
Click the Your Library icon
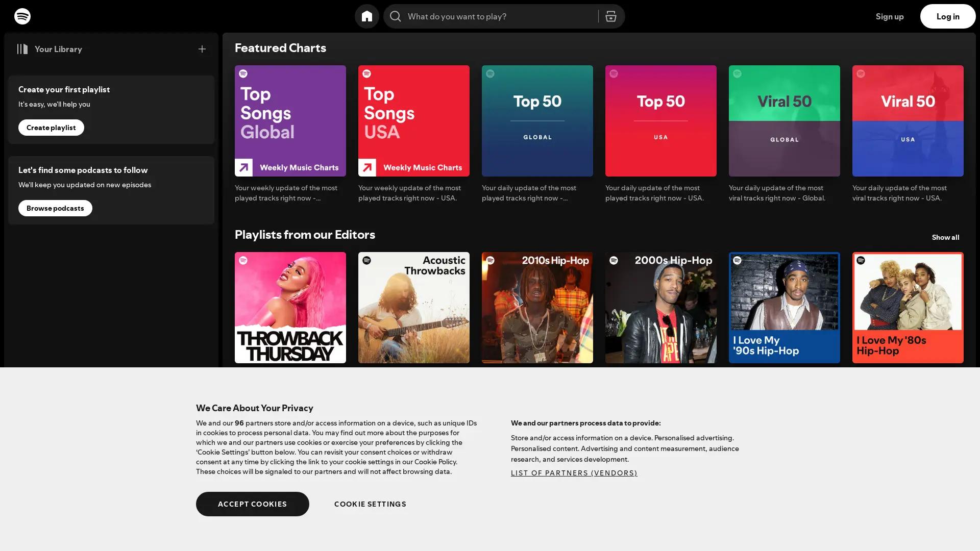(22, 49)
